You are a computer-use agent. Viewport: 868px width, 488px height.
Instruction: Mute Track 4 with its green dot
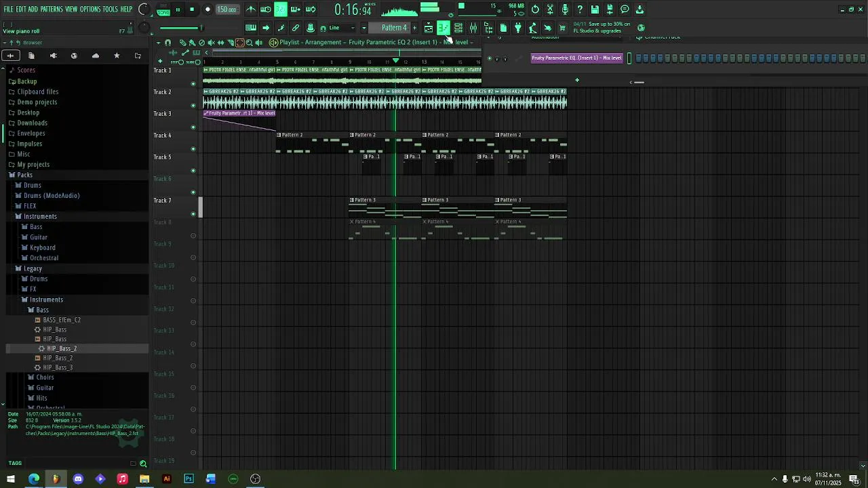click(193, 149)
